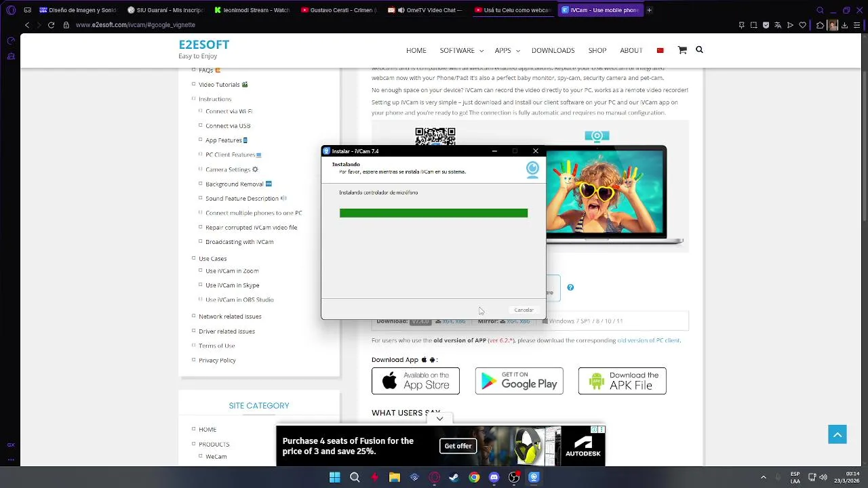Open Opera GX from taskbar
Screen dimensions: 868x488
click(435, 477)
